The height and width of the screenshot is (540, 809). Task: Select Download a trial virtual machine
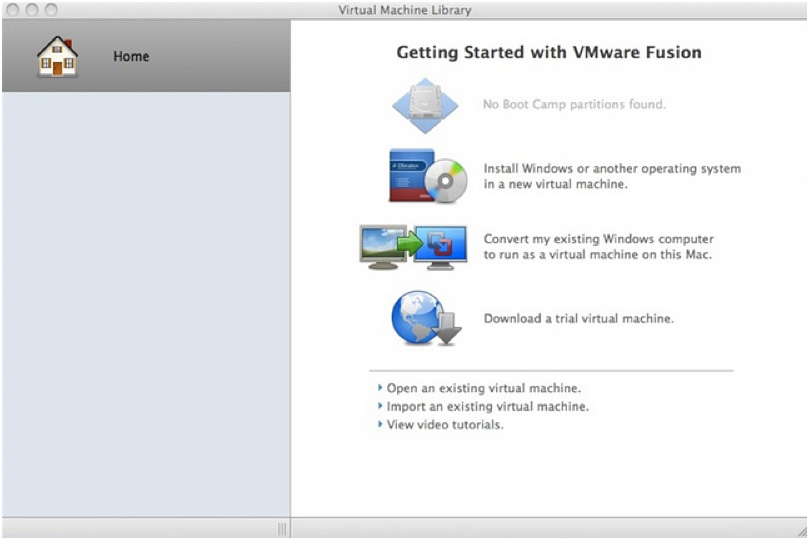click(x=578, y=318)
